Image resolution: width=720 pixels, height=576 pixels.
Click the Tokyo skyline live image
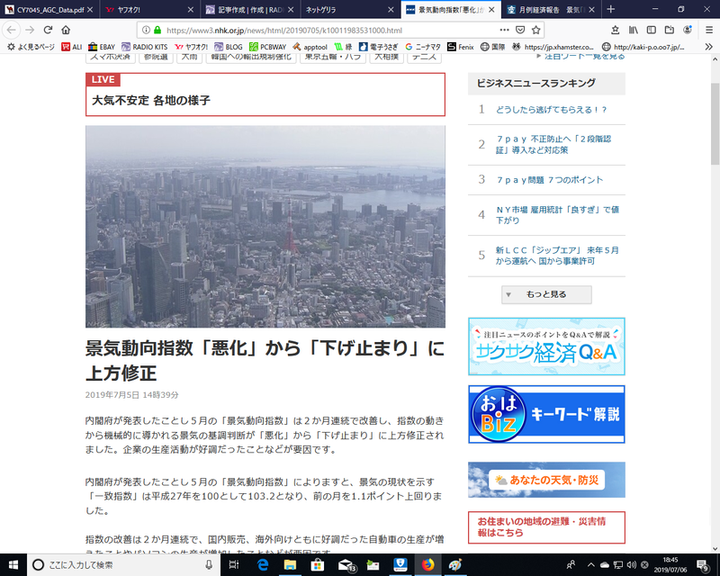[x=265, y=226]
